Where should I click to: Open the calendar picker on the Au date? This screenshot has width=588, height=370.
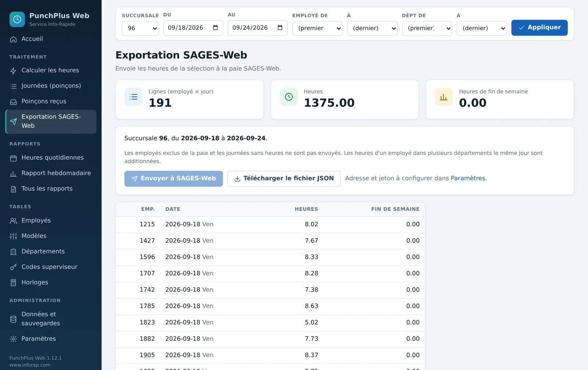[280, 28]
